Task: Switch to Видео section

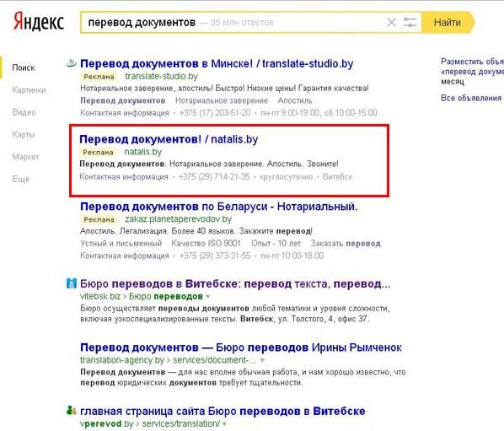Action: tap(24, 112)
